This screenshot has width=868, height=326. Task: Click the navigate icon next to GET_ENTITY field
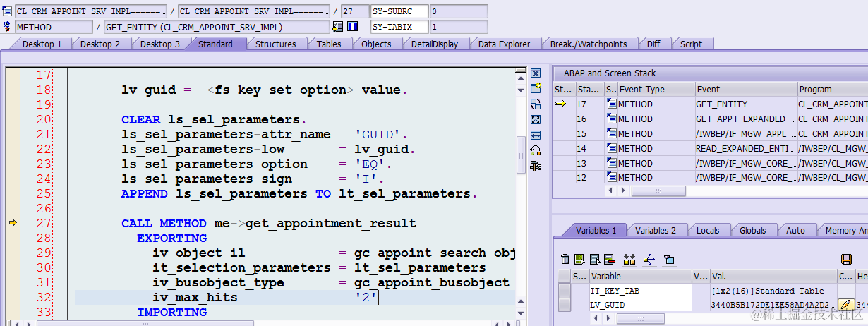pos(337,27)
